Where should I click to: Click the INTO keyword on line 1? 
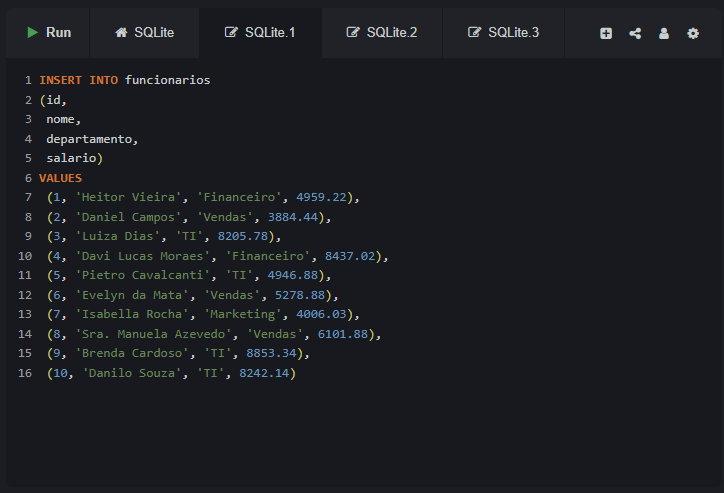pos(103,80)
